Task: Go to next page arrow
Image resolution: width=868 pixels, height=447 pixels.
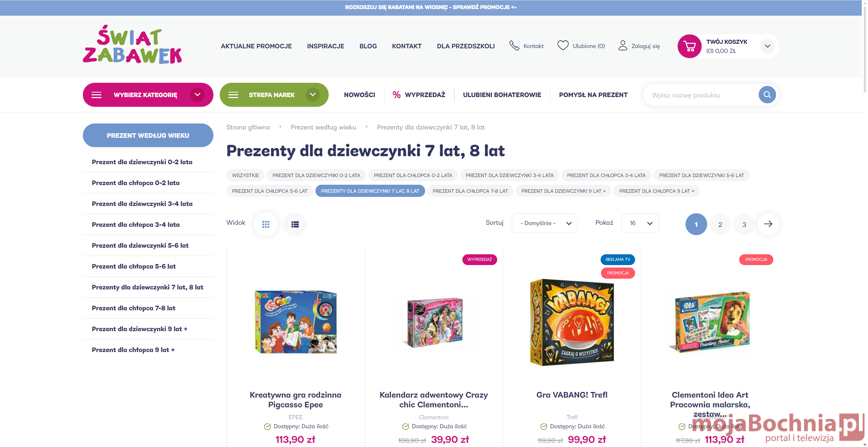Action: pos(768,224)
